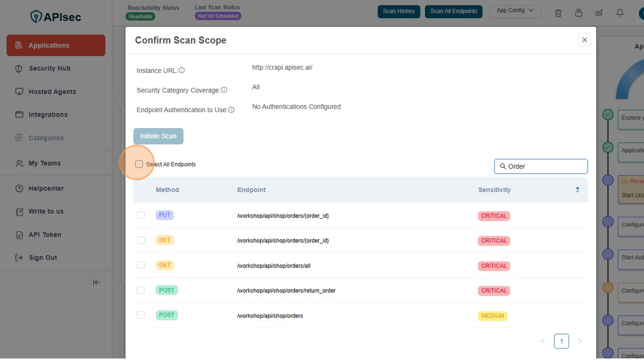The height and width of the screenshot is (362, 644).
Task: Sort endpoints by Sensitivity column arrows
Action: point(577,190)
